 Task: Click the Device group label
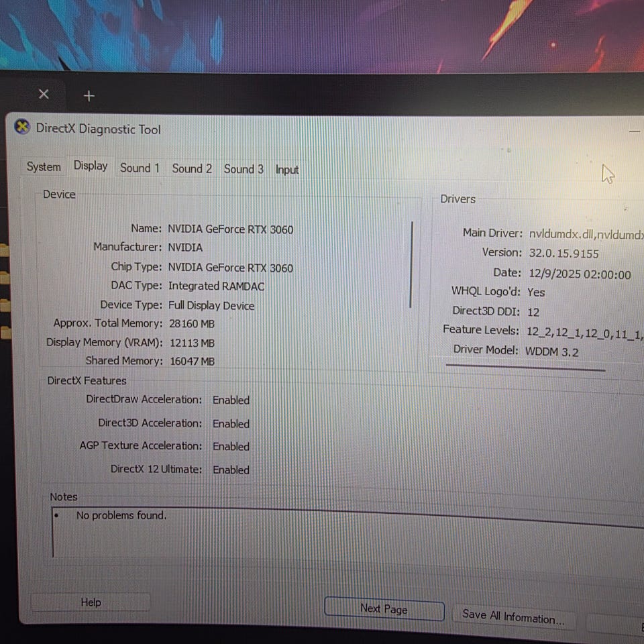coord(59,195)
